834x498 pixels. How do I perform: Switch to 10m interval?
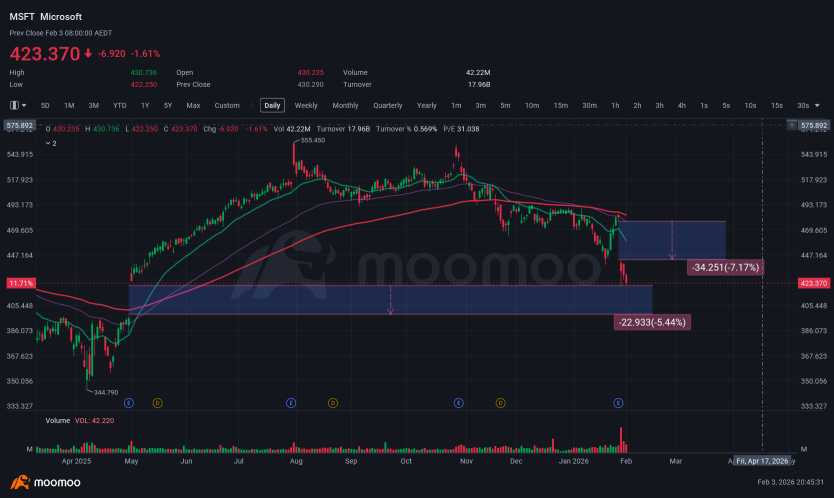tap(532, 105)
